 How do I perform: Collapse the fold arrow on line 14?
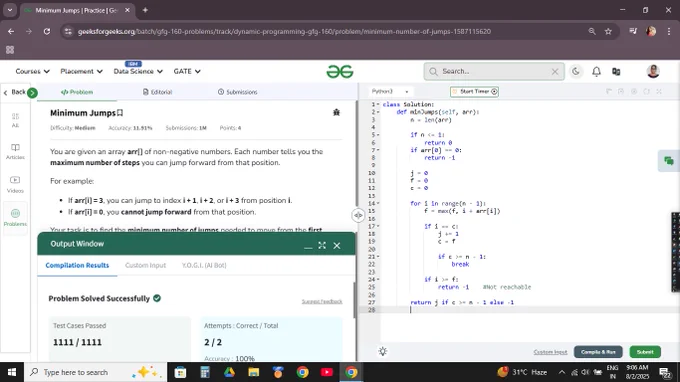click(378, 203)
